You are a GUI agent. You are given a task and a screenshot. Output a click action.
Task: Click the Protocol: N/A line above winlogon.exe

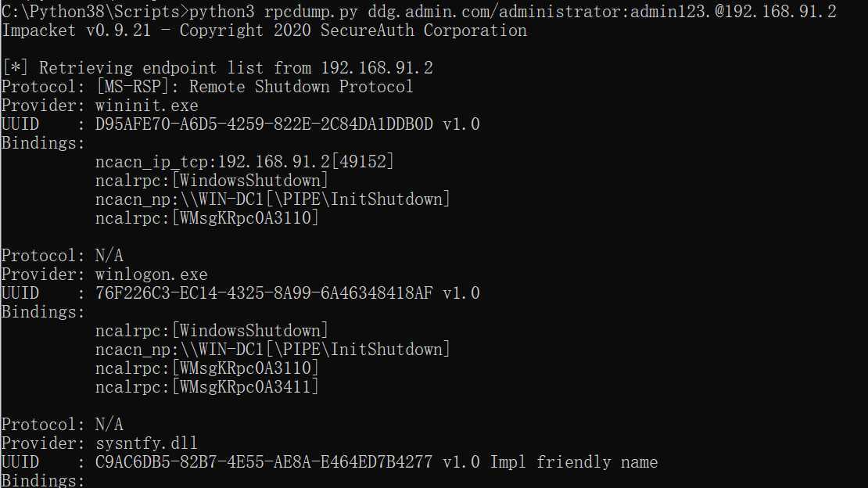click(x=63, y=256)
